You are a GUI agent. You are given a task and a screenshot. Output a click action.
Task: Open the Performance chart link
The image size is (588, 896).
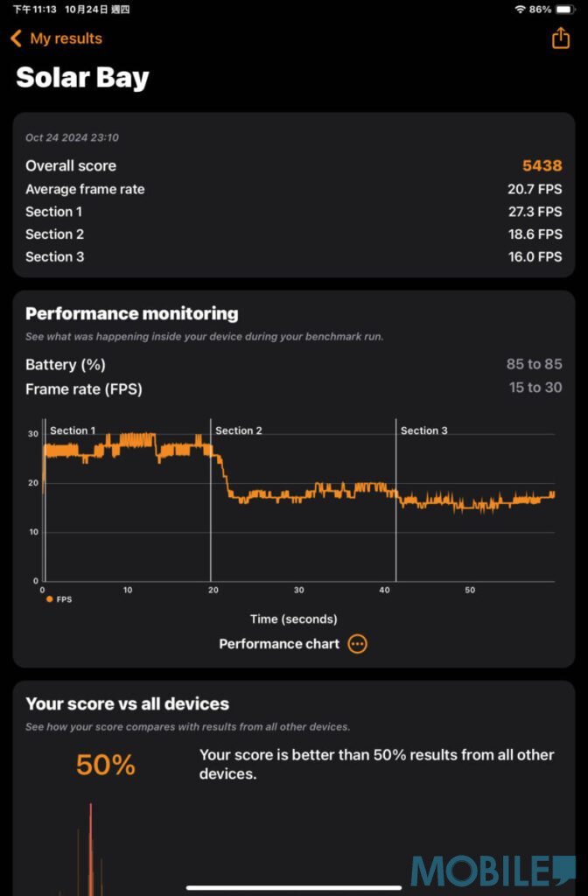tap(279, 644)
